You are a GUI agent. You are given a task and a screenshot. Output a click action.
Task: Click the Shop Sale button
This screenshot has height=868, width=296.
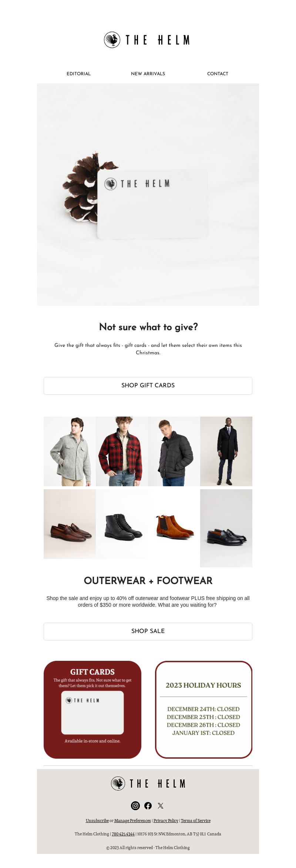pos(148,631)
